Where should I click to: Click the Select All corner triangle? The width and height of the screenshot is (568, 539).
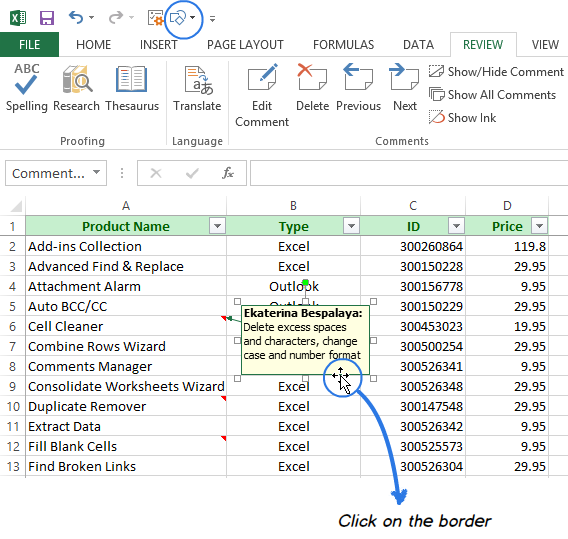click(x=16, y=206)
